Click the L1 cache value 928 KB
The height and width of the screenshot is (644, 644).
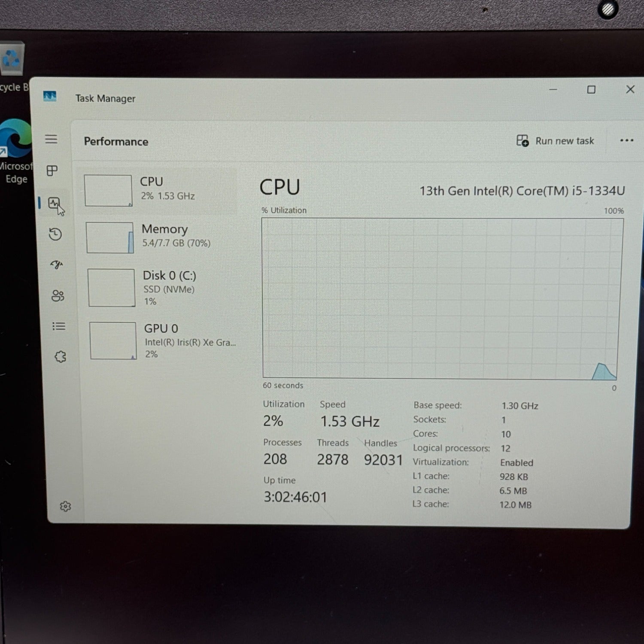coord(514,477)
